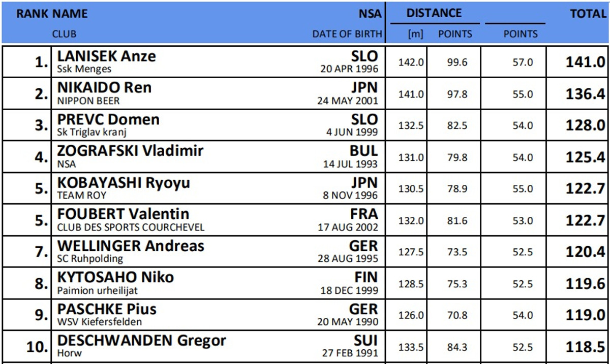Select the 133.5 distance value
The width and height of the screenshot is (610, 364).
pos(411,347)
